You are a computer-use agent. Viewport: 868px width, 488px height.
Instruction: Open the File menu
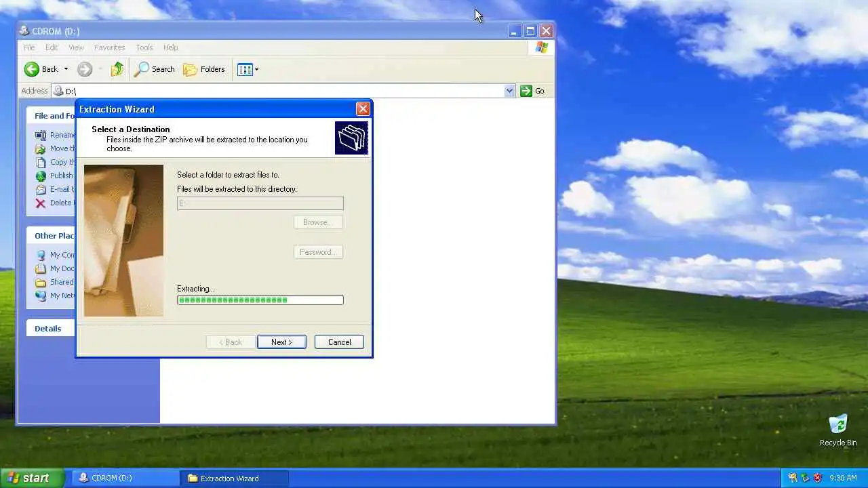[x=29, y=47]
